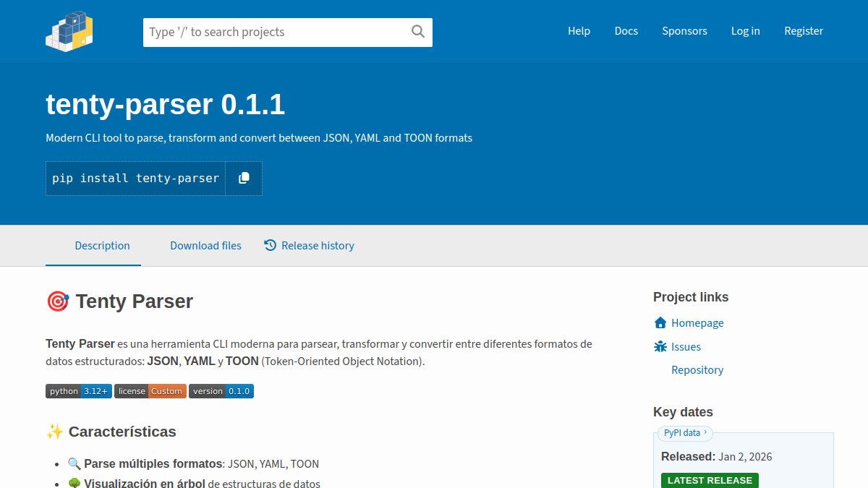Image resolution: width=868 pixels, height=488 pixels.
Task: Click the 'Visualización en árbol' list item
Action: click(x=194, y=484)
